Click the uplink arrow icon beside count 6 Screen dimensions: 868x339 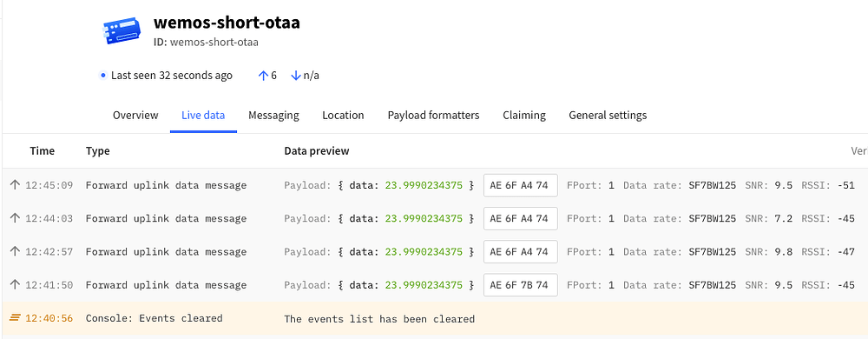click(x=263, y=76)
